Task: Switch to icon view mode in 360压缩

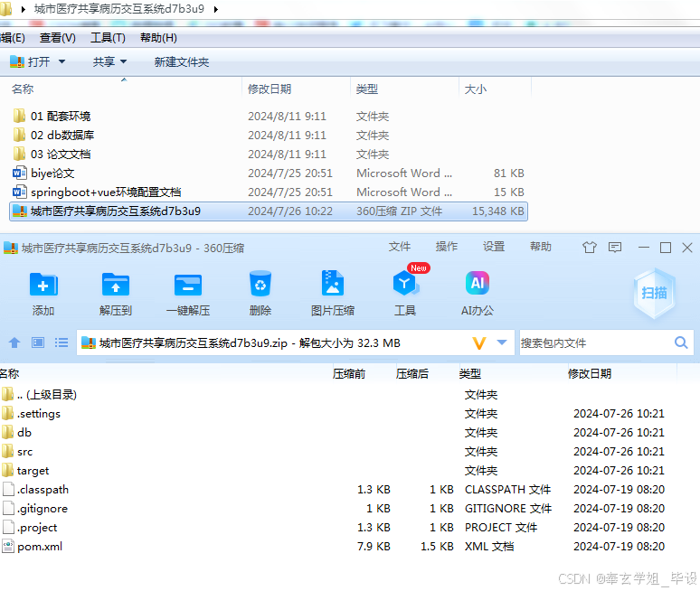Action: coord(38,342)
